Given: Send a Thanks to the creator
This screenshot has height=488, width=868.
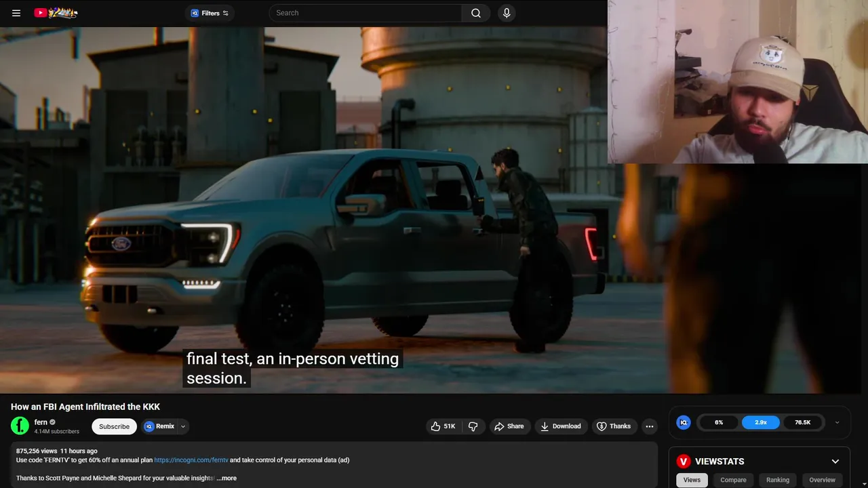Looking at the screenshot, I should point(614,426).
